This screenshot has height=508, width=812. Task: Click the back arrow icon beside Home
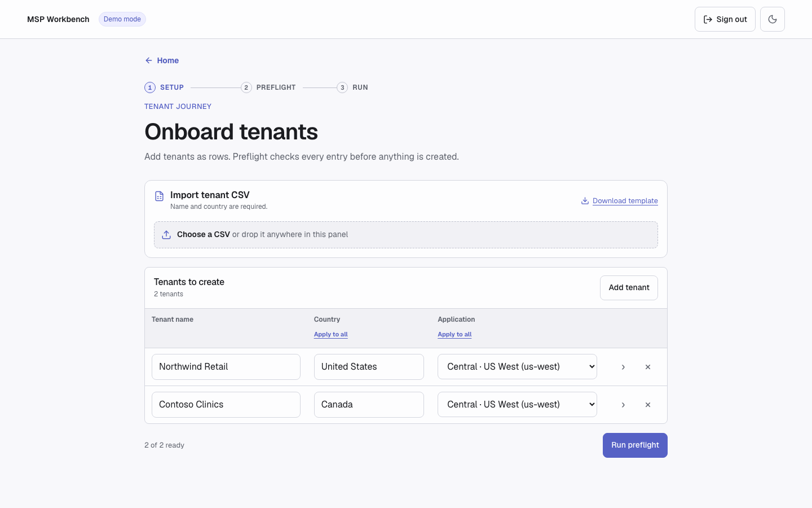[149, 60]
